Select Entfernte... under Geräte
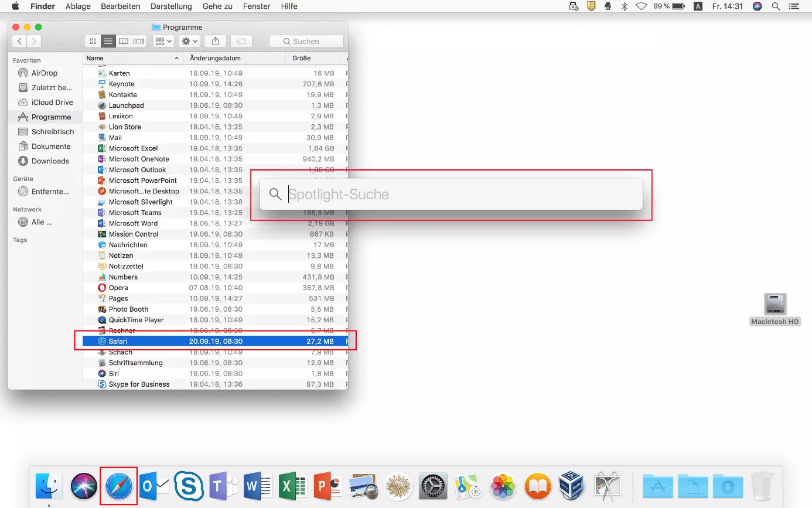This screenshot has width=812, height=508. [x=45, y=191]
